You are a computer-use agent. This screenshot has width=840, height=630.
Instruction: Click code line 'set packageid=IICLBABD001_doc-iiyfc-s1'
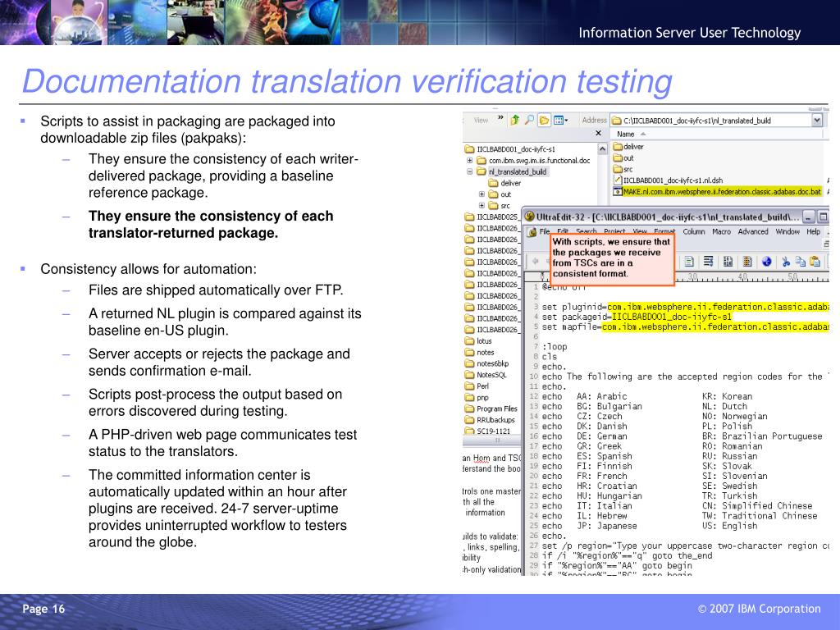(637, 317)
